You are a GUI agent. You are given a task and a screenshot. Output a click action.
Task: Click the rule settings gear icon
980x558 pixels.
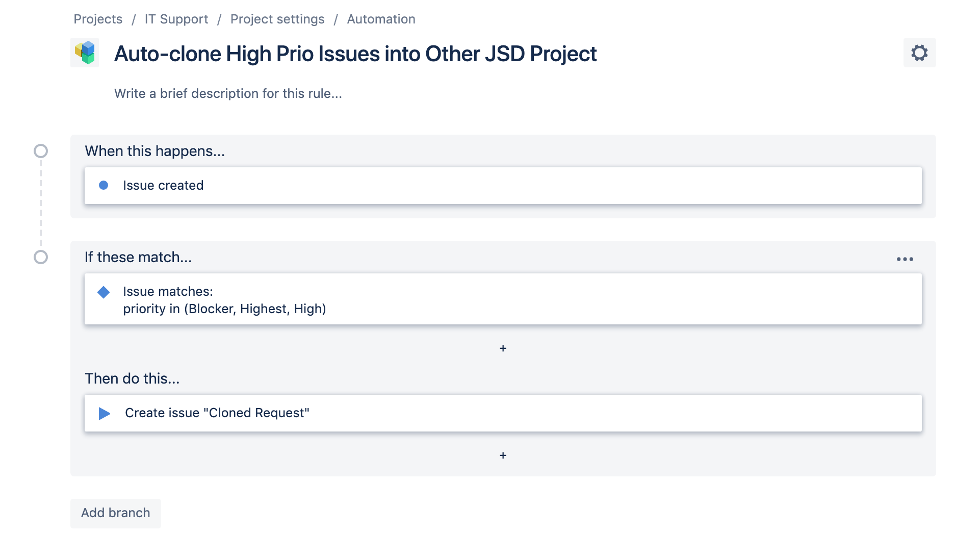coord(919,53)
